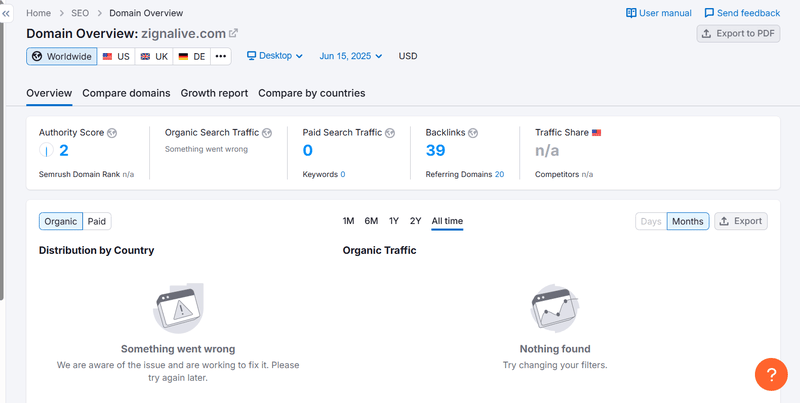
Task: Click the Backlinks value 39
Action: 436,150
